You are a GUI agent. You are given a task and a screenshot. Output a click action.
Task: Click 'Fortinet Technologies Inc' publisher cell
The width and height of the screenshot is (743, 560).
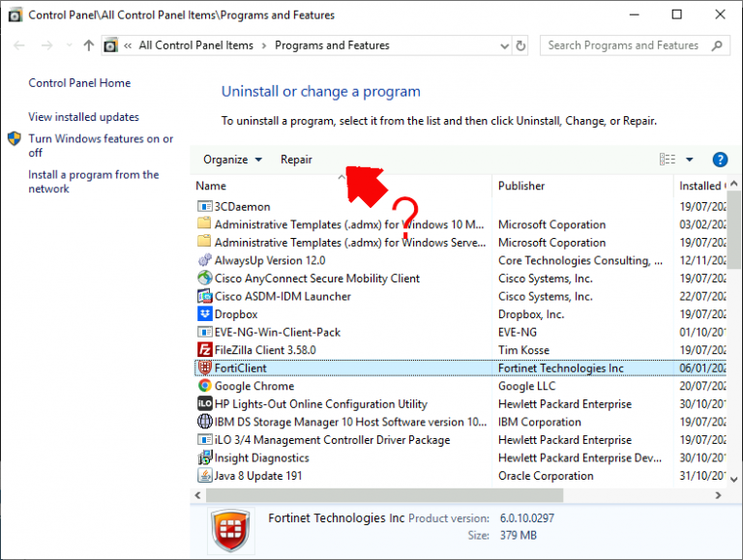(x=560, y=368)
